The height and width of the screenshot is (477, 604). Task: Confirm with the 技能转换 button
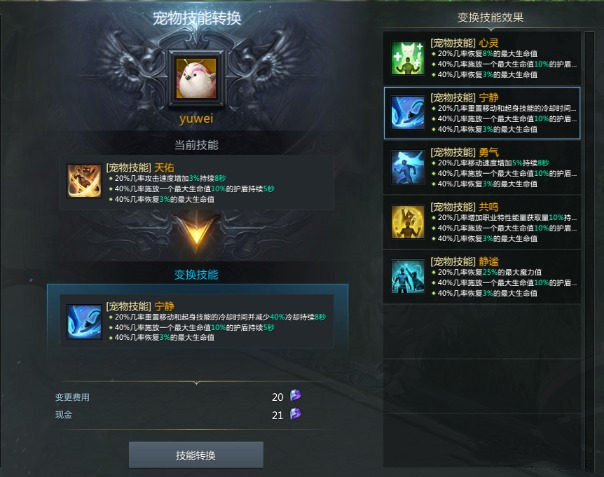pos(196,455)
